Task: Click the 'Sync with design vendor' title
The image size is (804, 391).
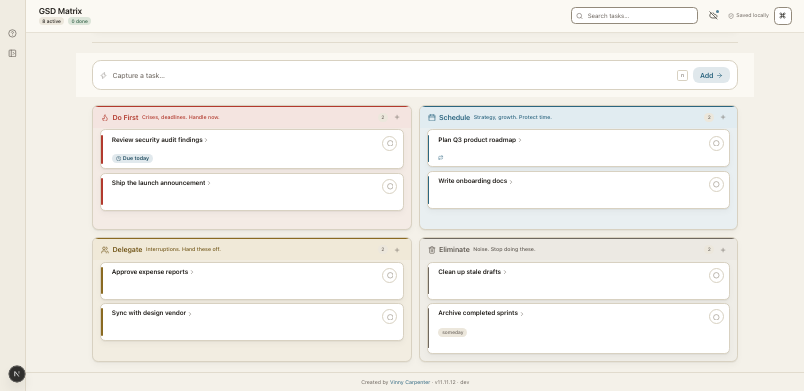Action: pos(149,313)
